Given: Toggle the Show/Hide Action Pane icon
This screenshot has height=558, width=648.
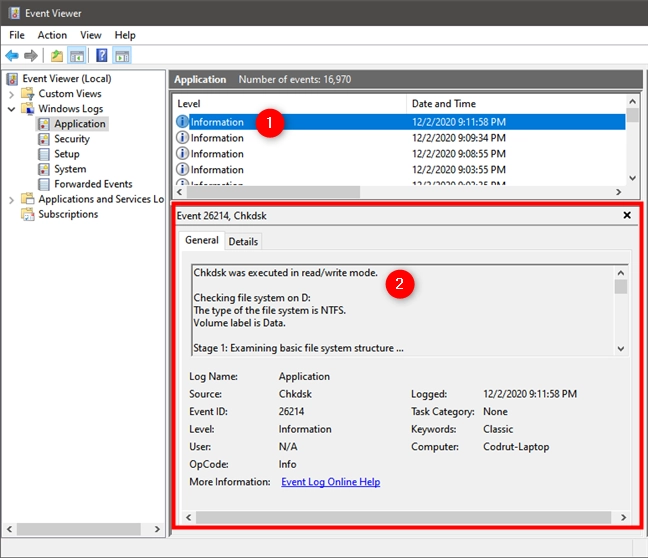Looking at the screenshot, I should (x=123, y=55).
